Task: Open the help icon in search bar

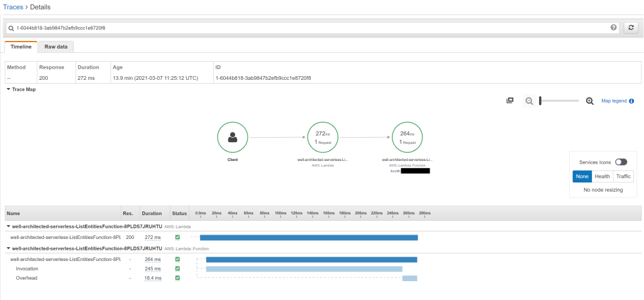Action: click(614, 28)
